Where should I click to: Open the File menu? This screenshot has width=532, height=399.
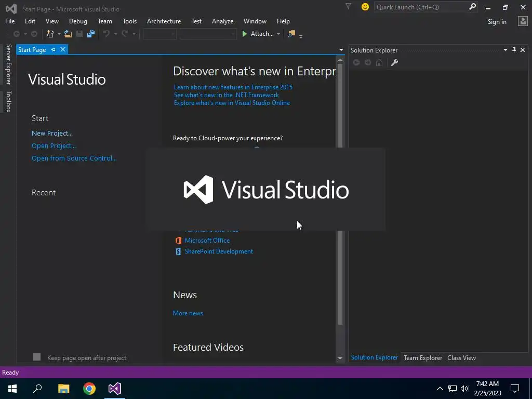(10, 21)
